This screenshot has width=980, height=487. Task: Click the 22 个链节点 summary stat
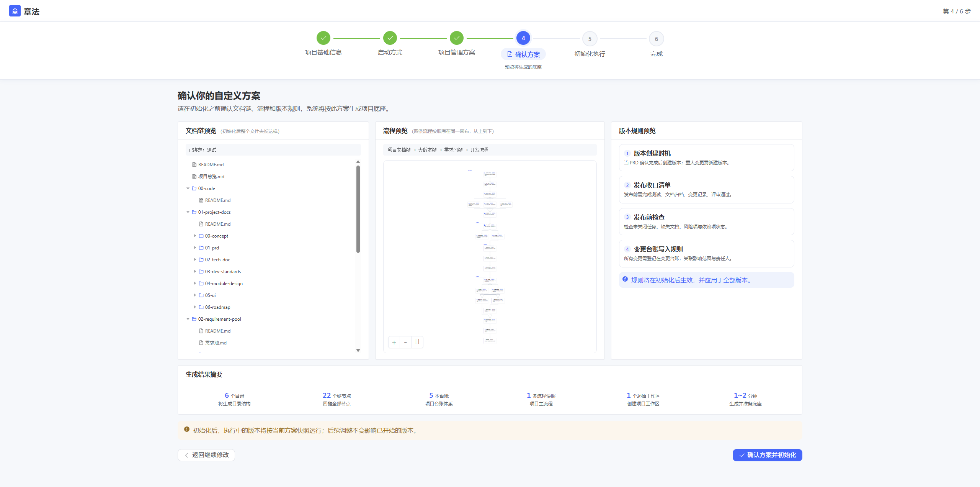point(336,399)
